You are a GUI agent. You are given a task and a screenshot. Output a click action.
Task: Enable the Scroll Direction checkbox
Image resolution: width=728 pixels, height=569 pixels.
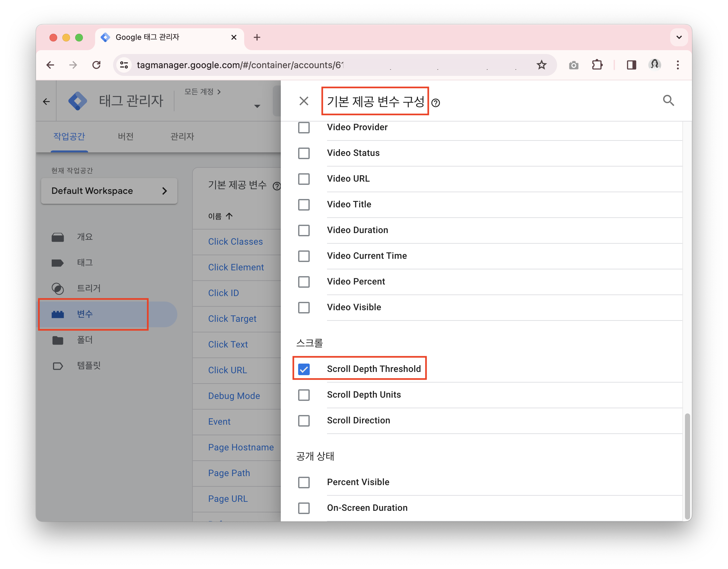point(304,420)
